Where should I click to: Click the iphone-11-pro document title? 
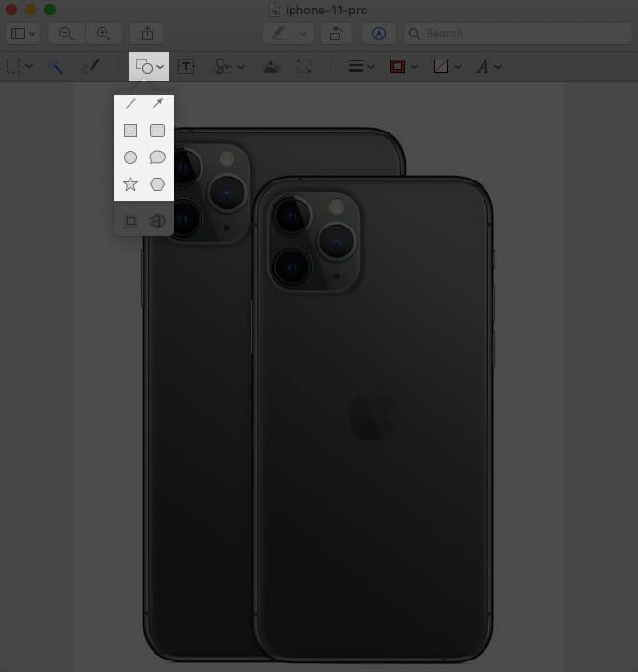(326, 10)
